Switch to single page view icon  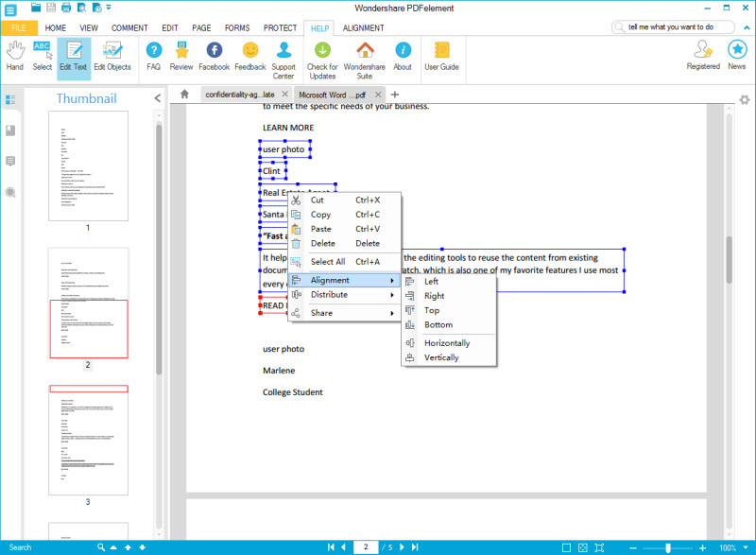(566, 547)
